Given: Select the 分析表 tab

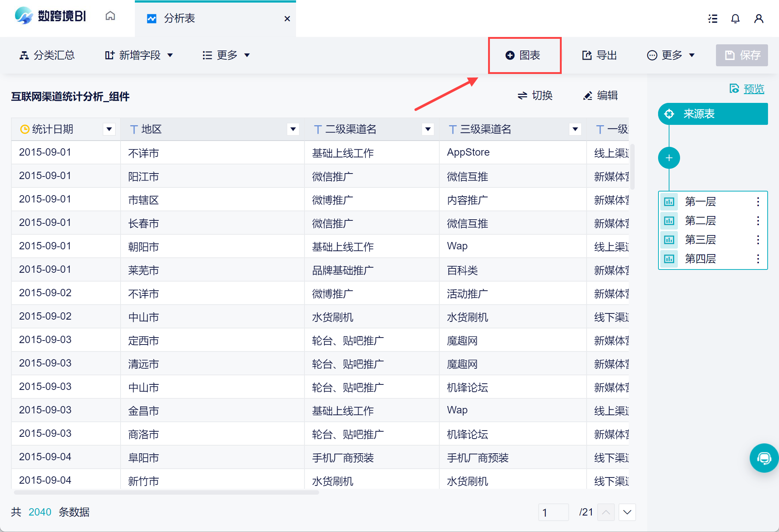Looking at the screenshot, I should [180, 18].
